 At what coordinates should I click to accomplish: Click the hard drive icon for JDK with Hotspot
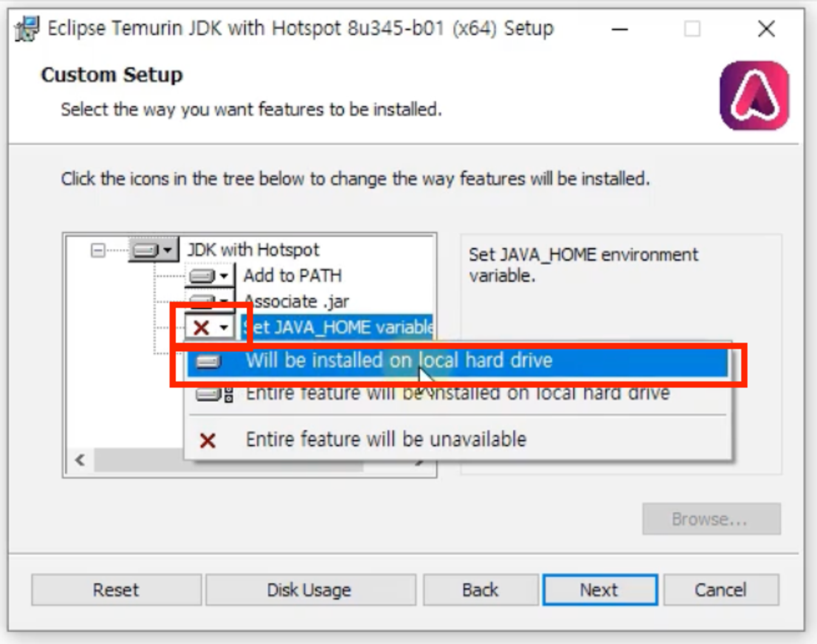coord(146,250)
